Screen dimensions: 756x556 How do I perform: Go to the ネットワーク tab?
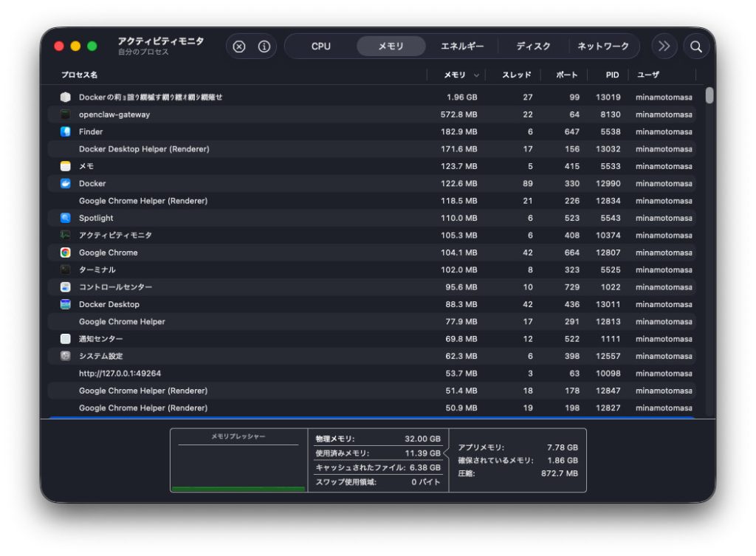(603, 47)
